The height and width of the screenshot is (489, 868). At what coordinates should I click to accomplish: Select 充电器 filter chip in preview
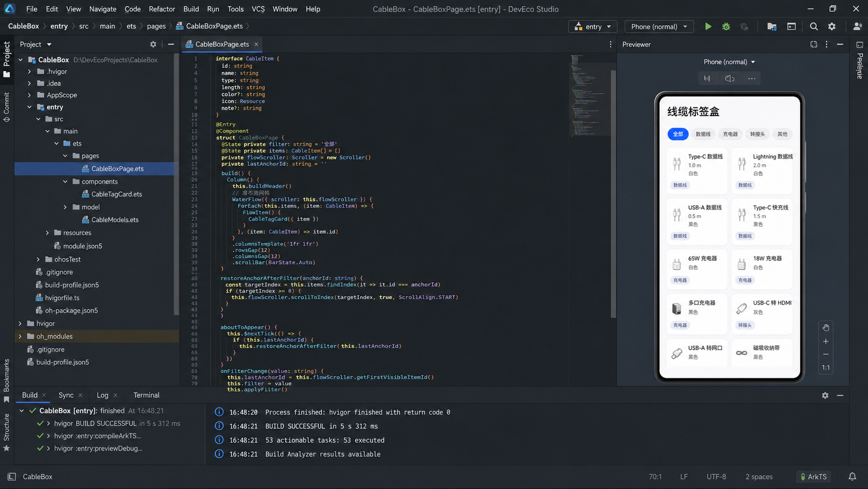(x=730, y=134)
